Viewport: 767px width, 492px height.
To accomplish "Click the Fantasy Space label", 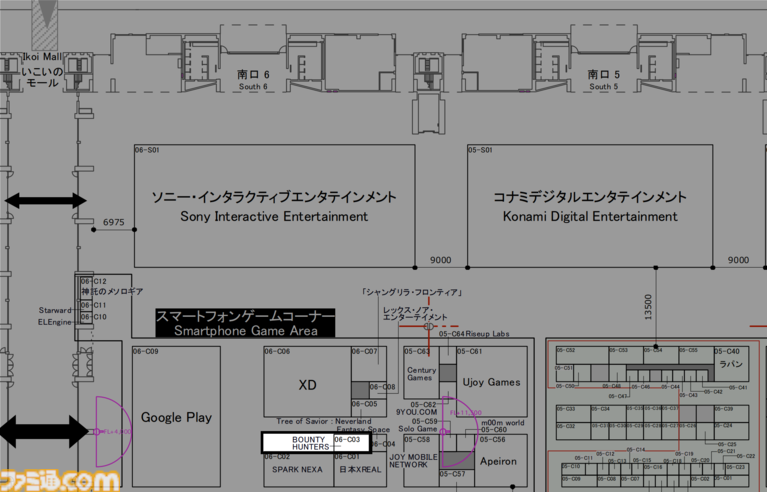I will tap(363, 429).
